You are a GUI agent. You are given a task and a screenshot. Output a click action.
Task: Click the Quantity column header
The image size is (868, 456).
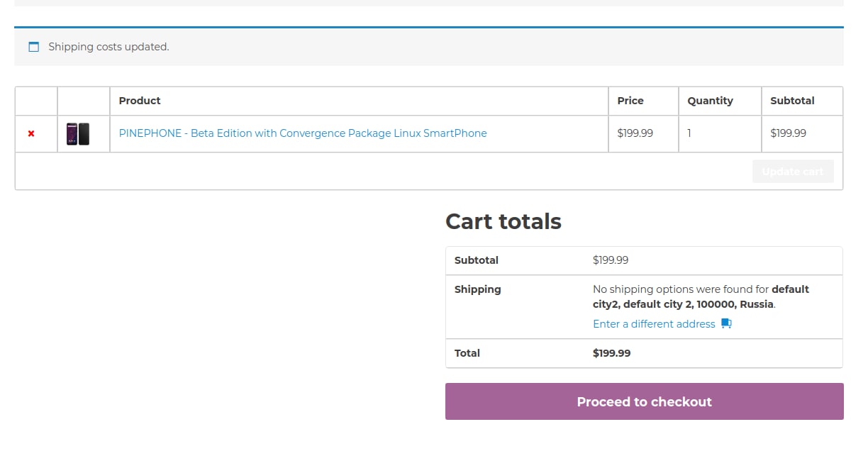click(x=710, y=101)
